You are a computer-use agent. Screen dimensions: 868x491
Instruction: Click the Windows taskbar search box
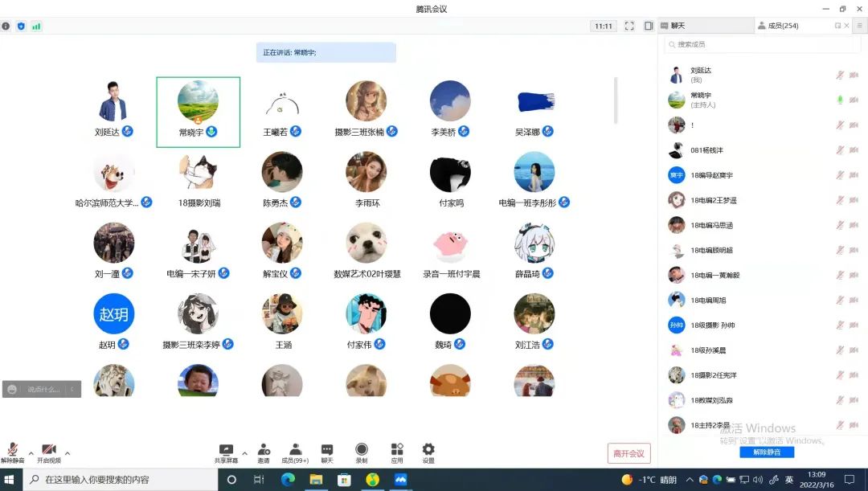[x=121, y=480]
